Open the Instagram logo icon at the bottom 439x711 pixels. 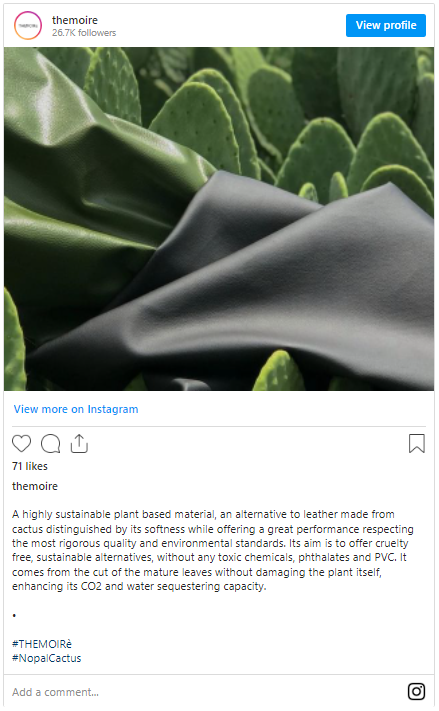pyautogui.click(x=416, y=692)
